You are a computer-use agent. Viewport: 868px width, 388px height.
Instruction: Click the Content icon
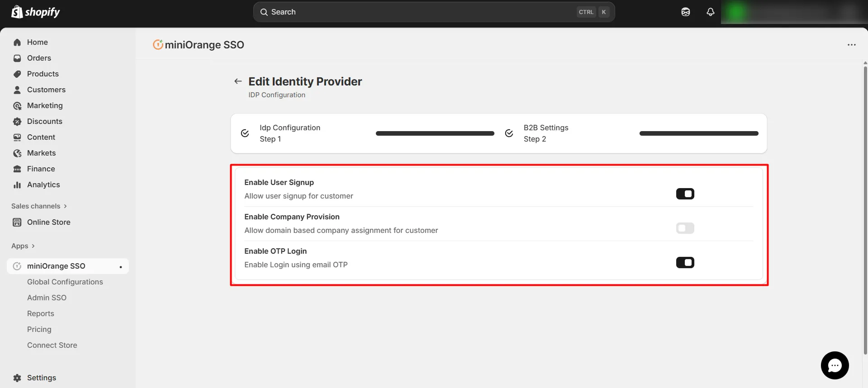pyautogui.click(x=17, y=137)
